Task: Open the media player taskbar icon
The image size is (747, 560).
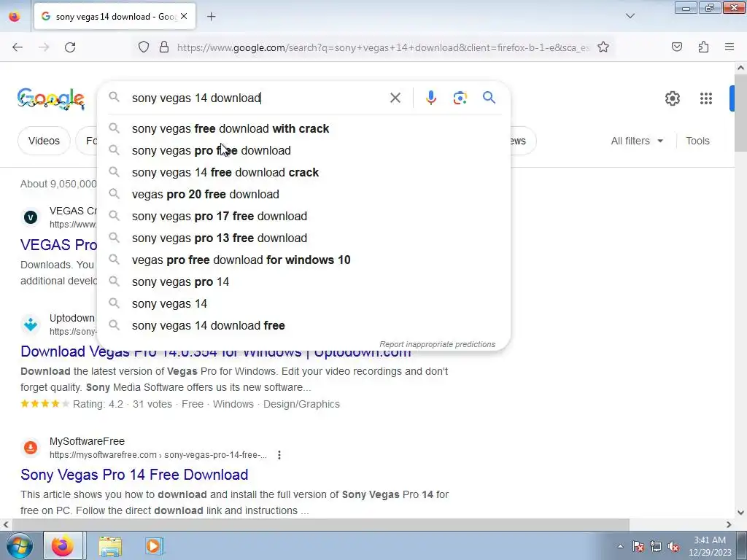Action: 153,545
